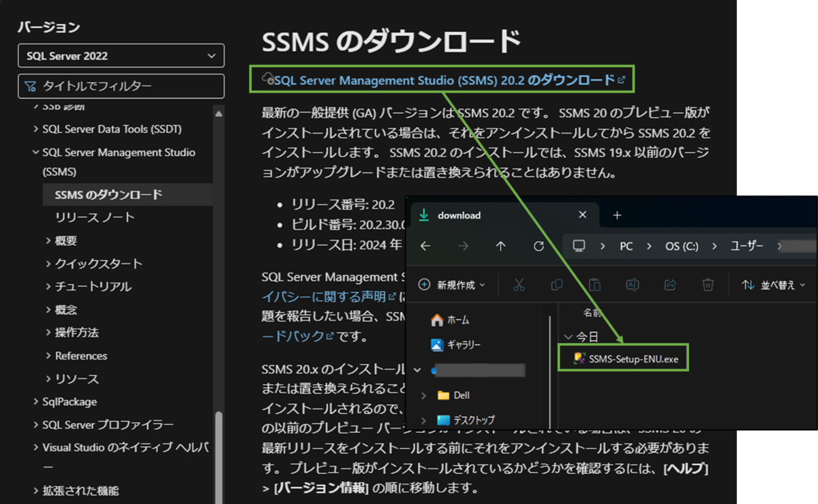
Task: Click the Paste icon in Explorer toolbar
Action: coord(594,285)
